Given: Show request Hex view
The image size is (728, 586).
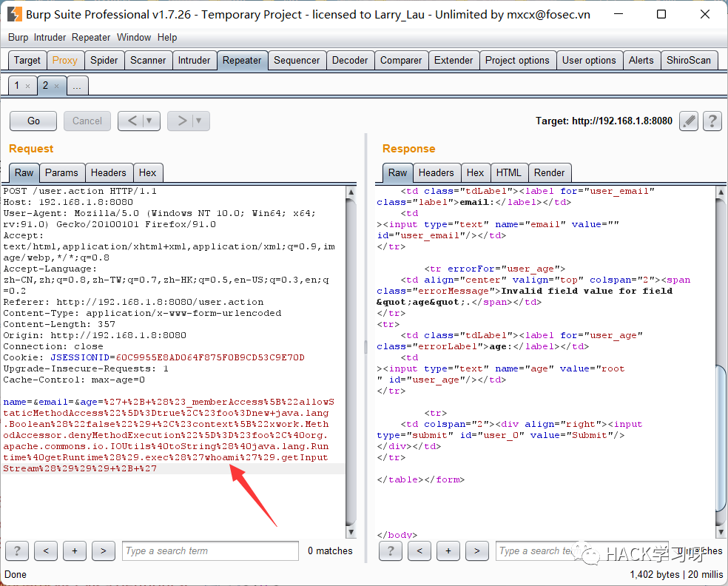Looking at the screenshot, I should [x=148, y=172].
